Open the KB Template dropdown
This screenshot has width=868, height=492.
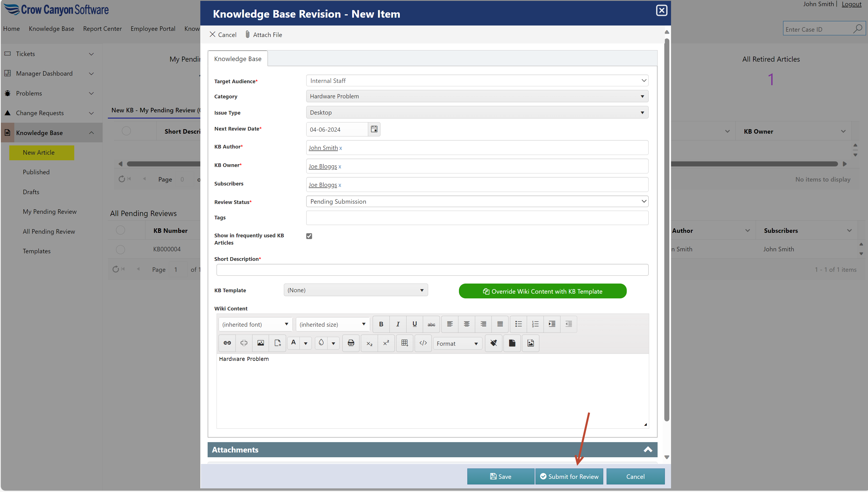click(356, 290)
